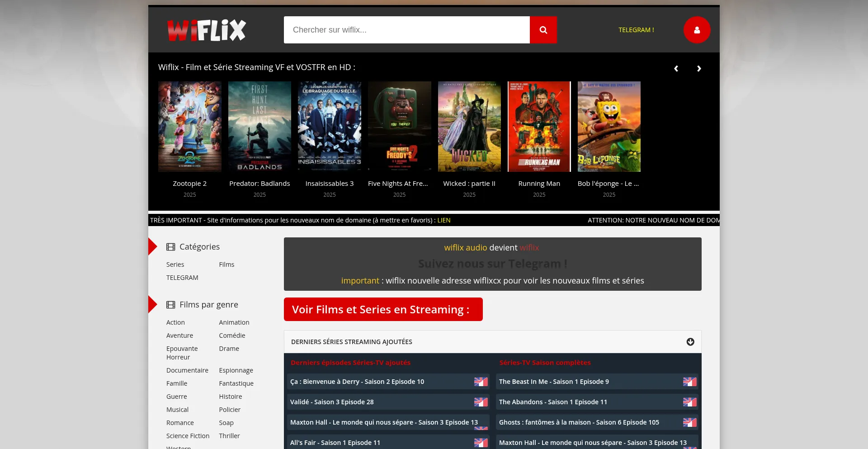Select the Comédie genre
This screenshot has width=868, height=449.
tap(232, 336)
